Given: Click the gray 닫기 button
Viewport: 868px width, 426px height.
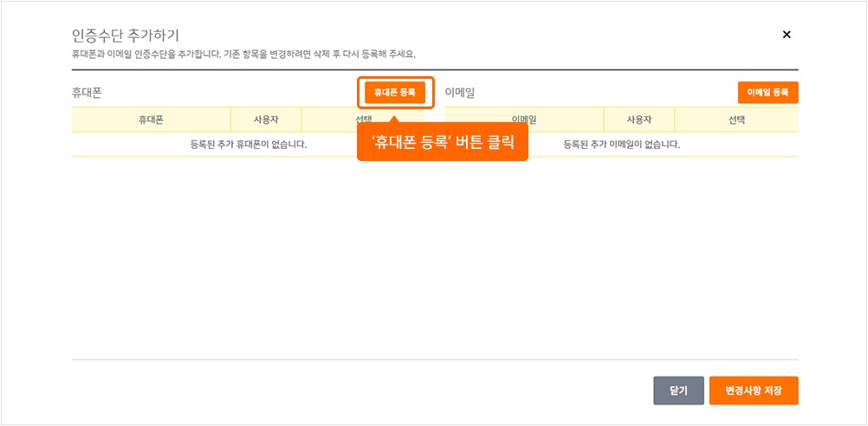Looking at the screenshot, I should pos(678,390).
